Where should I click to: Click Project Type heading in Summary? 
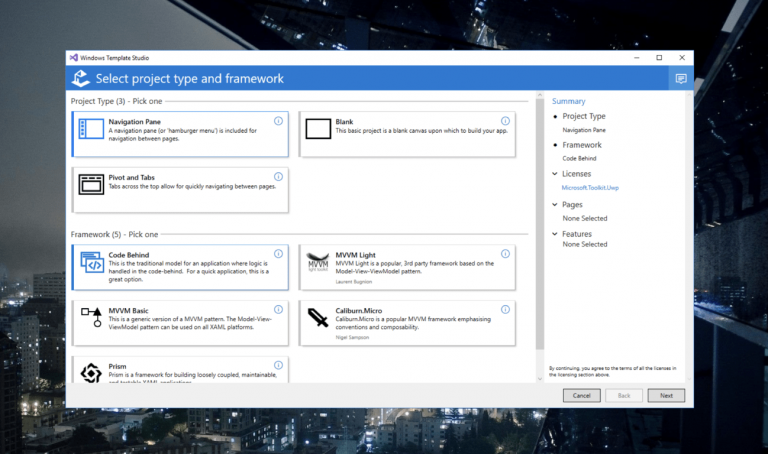click(584, 116)
